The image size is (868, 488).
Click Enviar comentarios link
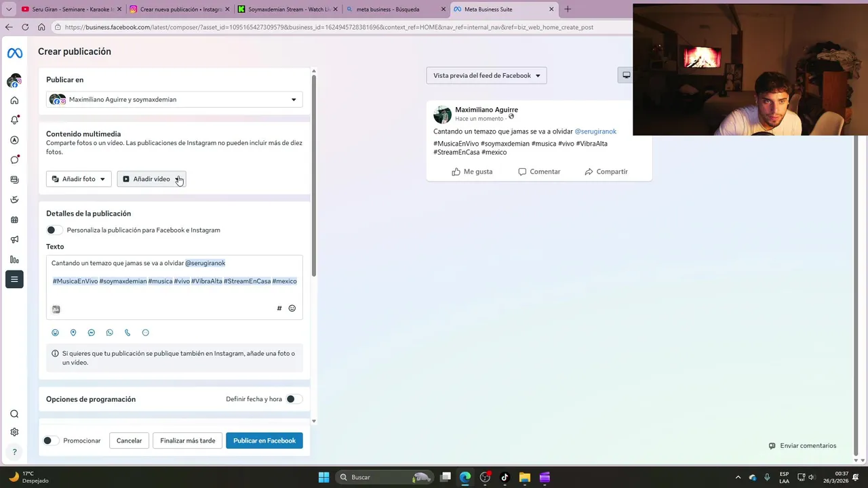(802, 446)
